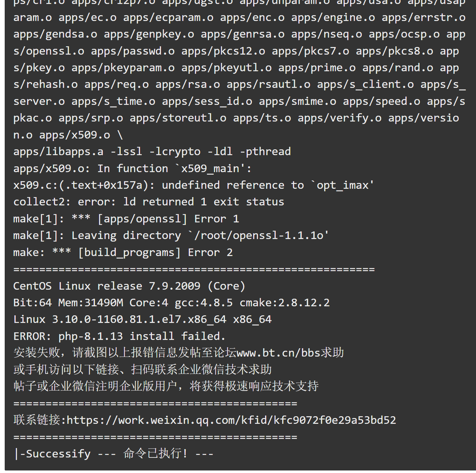476x473 pixels.
Task: Click the 'apps/libapps.a -lssl -lcrypto' linker line
Action: 152,152
